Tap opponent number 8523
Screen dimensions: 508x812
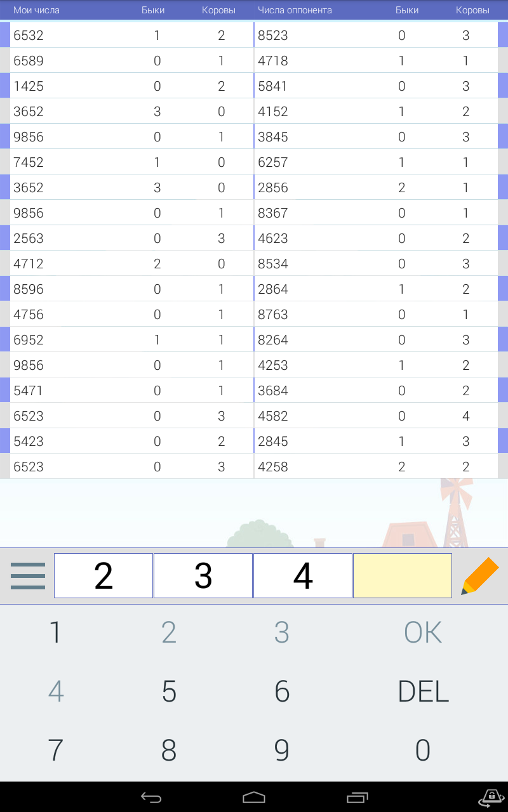coord(273,36)
